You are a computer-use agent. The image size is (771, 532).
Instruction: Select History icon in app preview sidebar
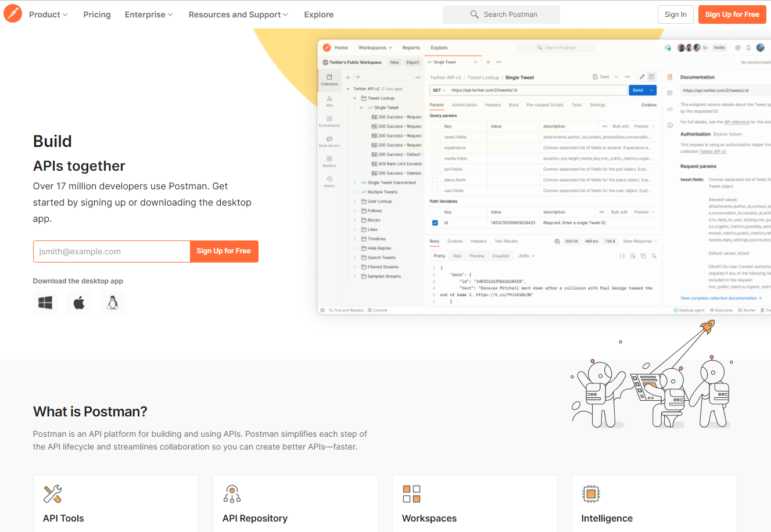(329, 179)
